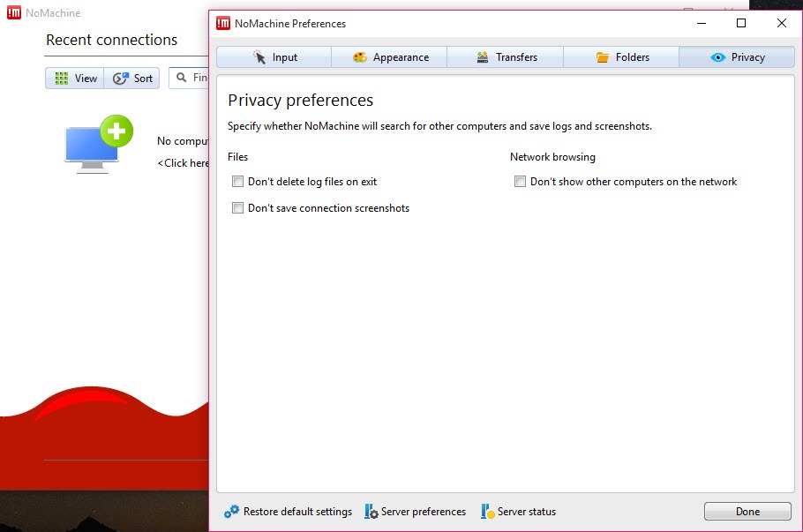Click the add new computer icon
The height and width of the screenshot is (532, 803).
[99, 145]
